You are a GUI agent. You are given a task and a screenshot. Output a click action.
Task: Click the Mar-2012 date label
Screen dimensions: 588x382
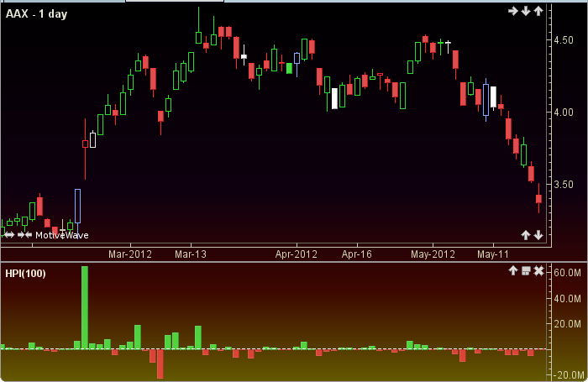point(130,254)
